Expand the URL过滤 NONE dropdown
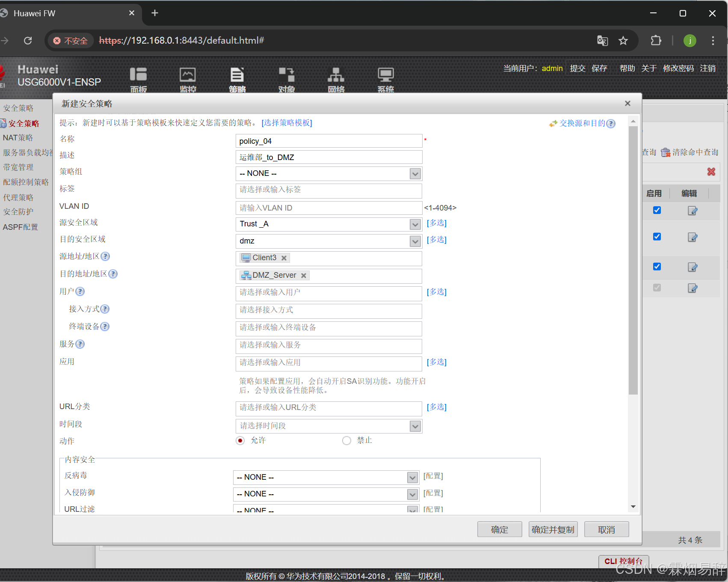Viewport: 728px width, 582px height. point(412,510)
